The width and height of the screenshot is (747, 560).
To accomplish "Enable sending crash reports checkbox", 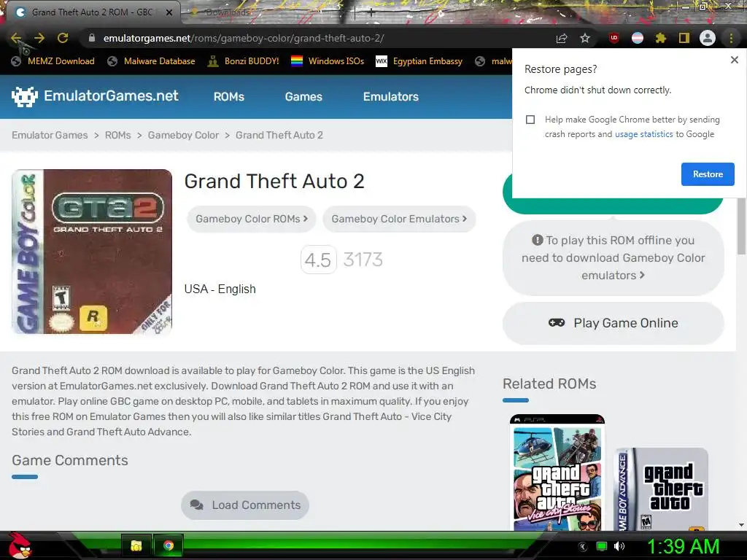I will (530, 120).
